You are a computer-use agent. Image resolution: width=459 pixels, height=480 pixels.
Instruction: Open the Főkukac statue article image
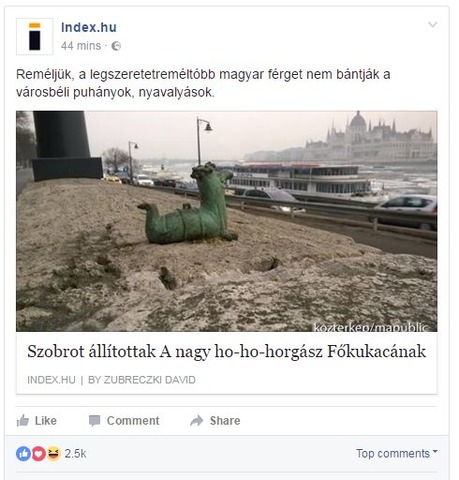[227, 221]
